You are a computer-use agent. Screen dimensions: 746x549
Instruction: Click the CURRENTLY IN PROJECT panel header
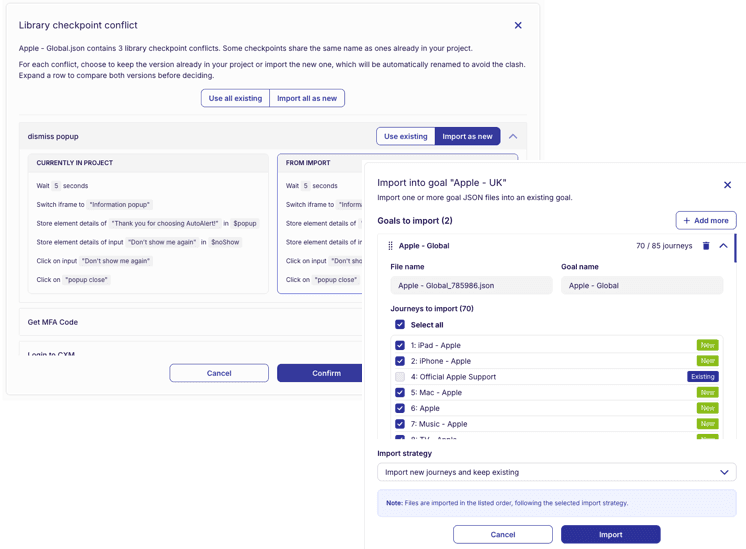[x=148, y=163]
